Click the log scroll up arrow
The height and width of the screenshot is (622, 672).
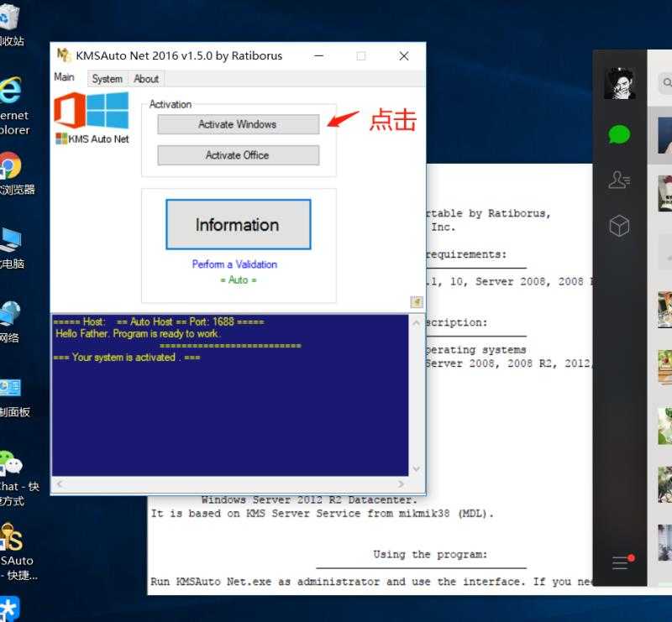point(416,322)
